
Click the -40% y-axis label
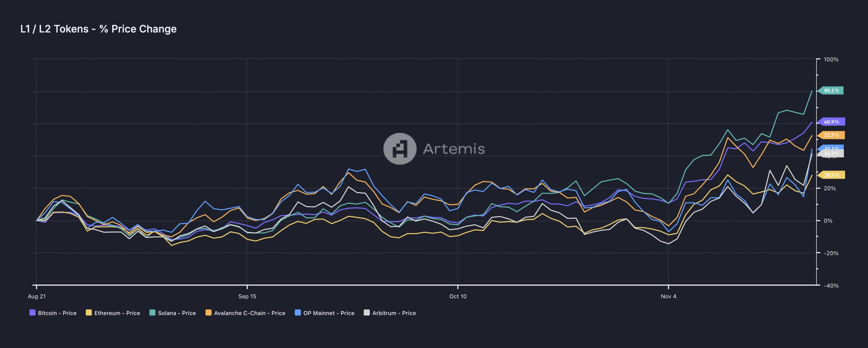(x=831, y=286)
